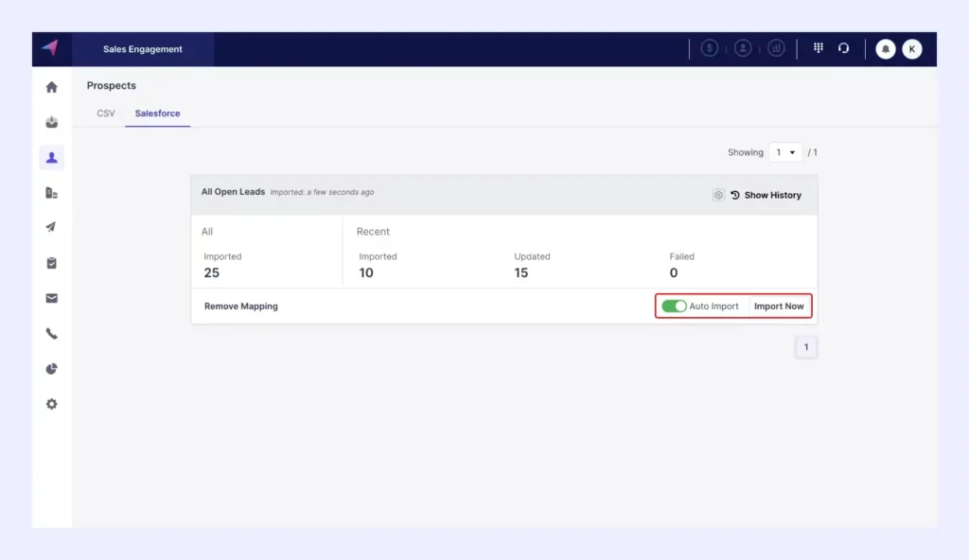969x560 pixels.
Task: Open the email envelope sidebar icon
Action: [52, 299]
